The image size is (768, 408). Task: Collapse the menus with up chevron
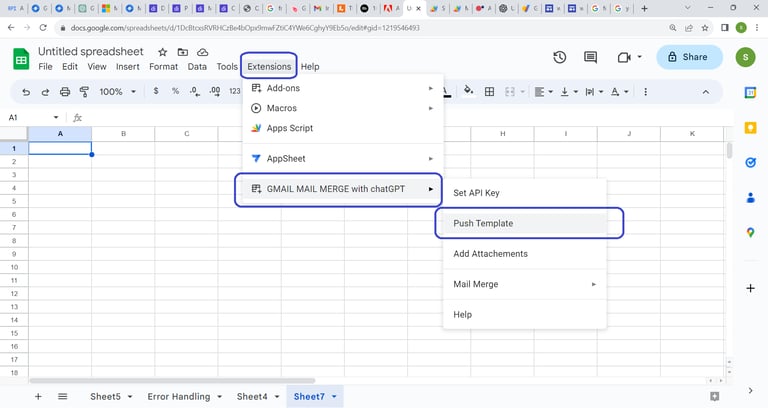pos(706,92)
